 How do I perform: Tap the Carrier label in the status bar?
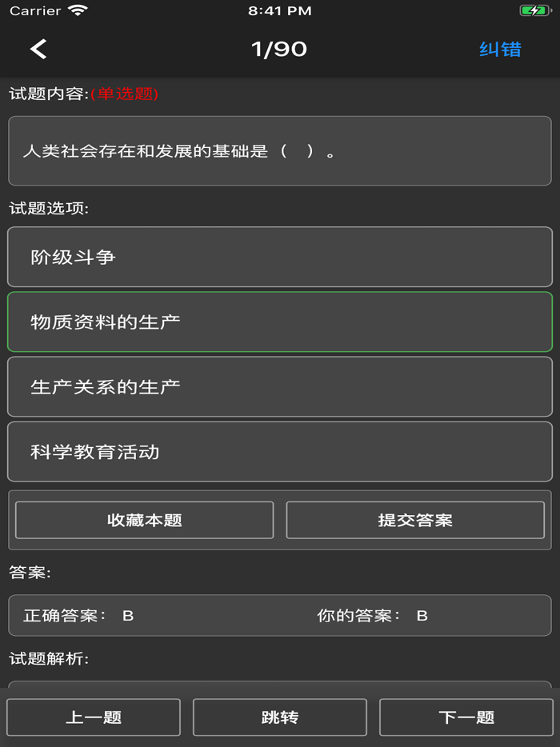pos(36,11)
